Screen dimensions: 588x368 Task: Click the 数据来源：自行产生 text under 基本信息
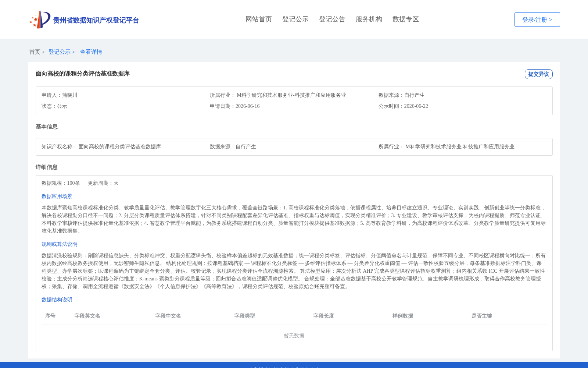click(233, 146)
